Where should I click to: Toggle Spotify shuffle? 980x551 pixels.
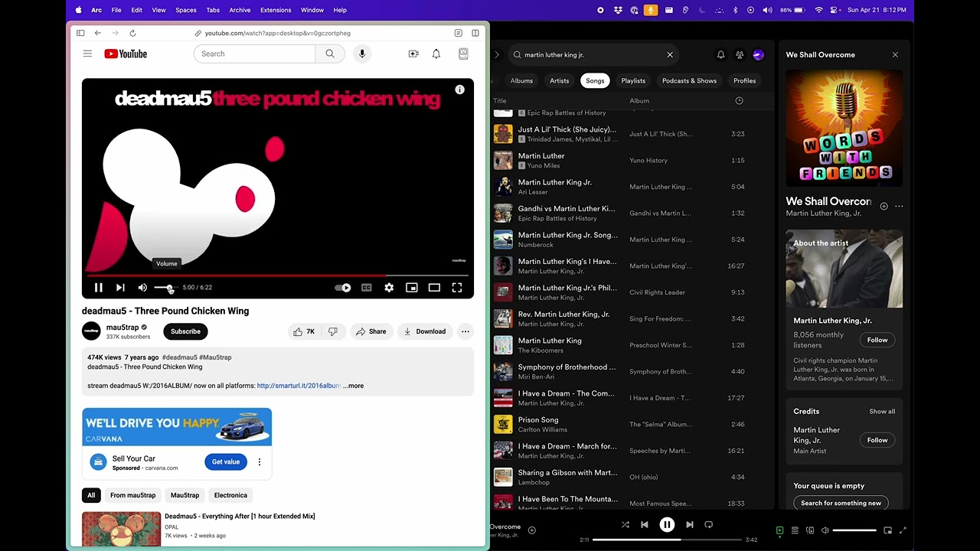[x=626, y=525]
